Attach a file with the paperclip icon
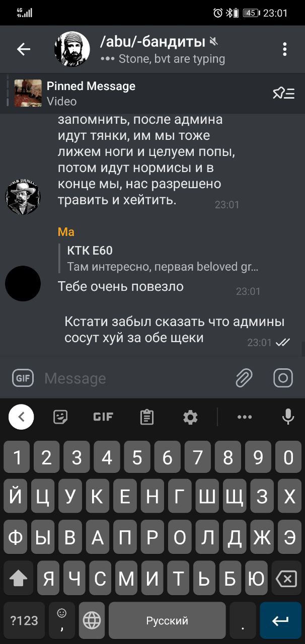Screen dimensions: 305x644 click(x=244, y=378)
